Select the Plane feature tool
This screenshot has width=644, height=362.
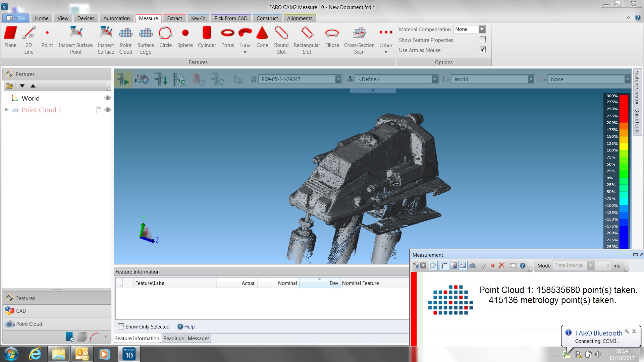coord(10,37)
